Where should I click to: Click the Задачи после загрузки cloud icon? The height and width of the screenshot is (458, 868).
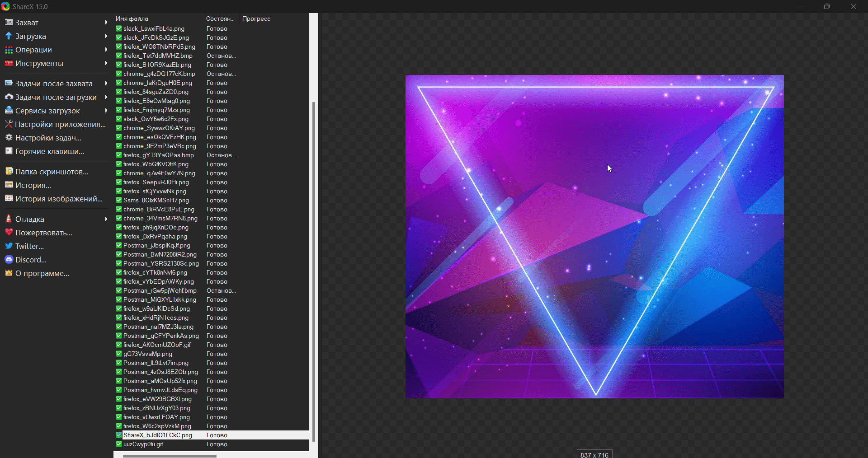click(9, 97)
